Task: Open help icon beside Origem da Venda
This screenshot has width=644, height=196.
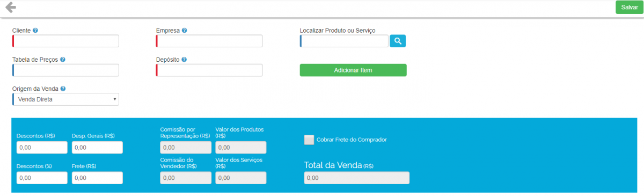Action: click(63, 89)
